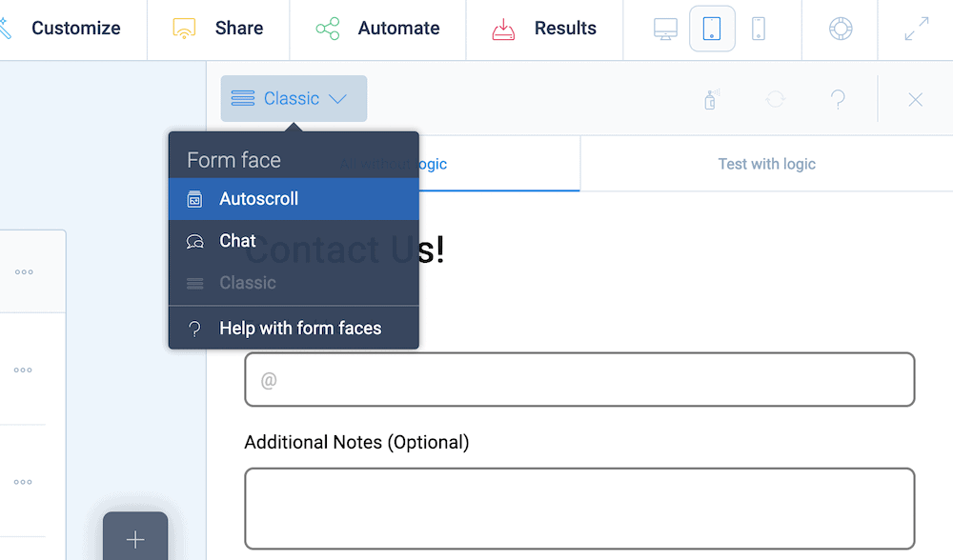Toggle fullscreen with the expand arrows
Screen dimensions: 953x560
pos(917,29)
